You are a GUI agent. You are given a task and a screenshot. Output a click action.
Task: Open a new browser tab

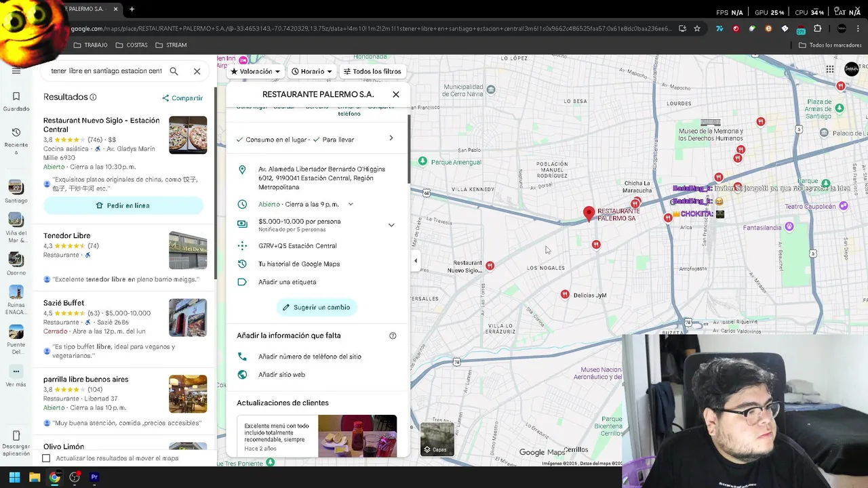(x=132, y=9)
